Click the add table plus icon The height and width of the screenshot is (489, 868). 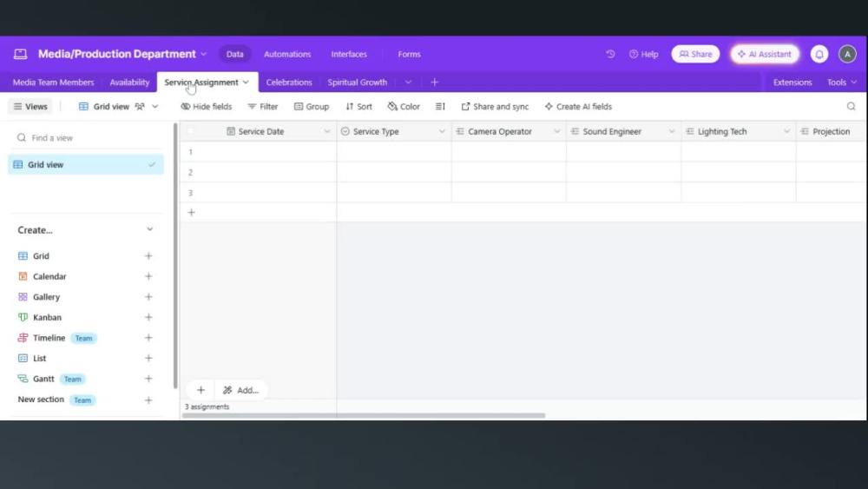435,82
